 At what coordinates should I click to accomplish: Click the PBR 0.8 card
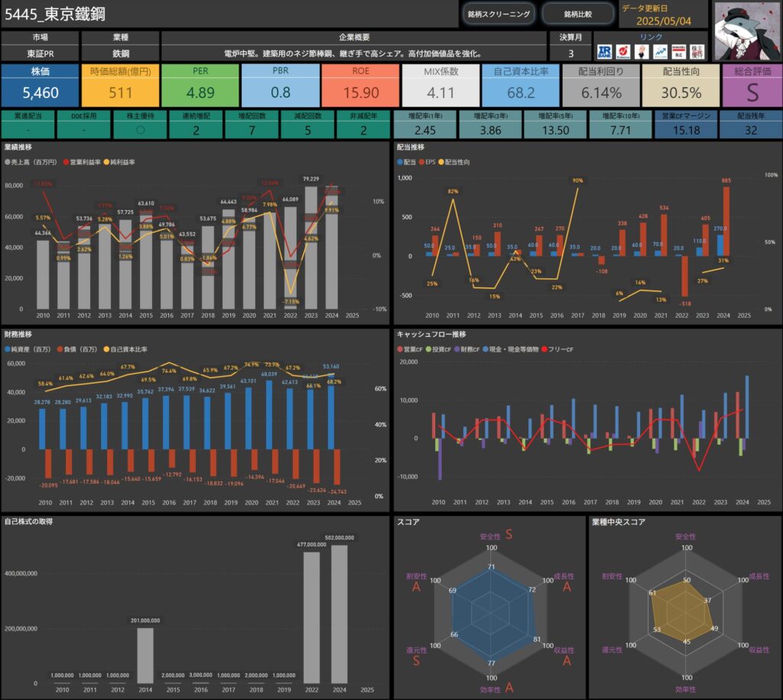coord(281,86)
